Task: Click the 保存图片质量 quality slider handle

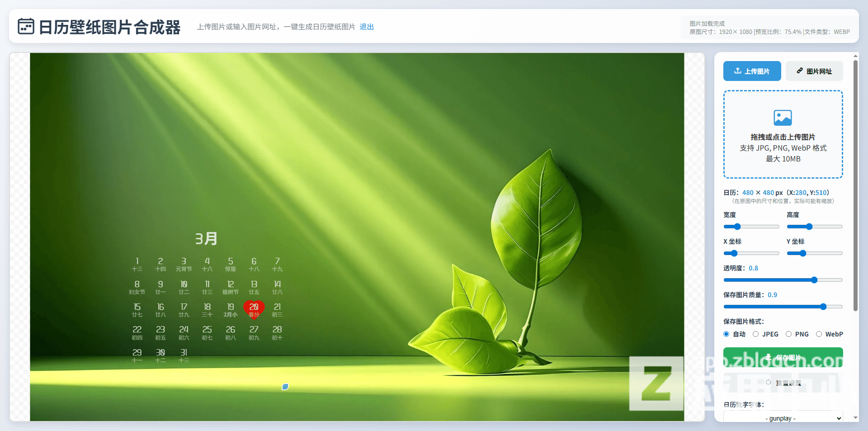Action: [x=823, y=307]
